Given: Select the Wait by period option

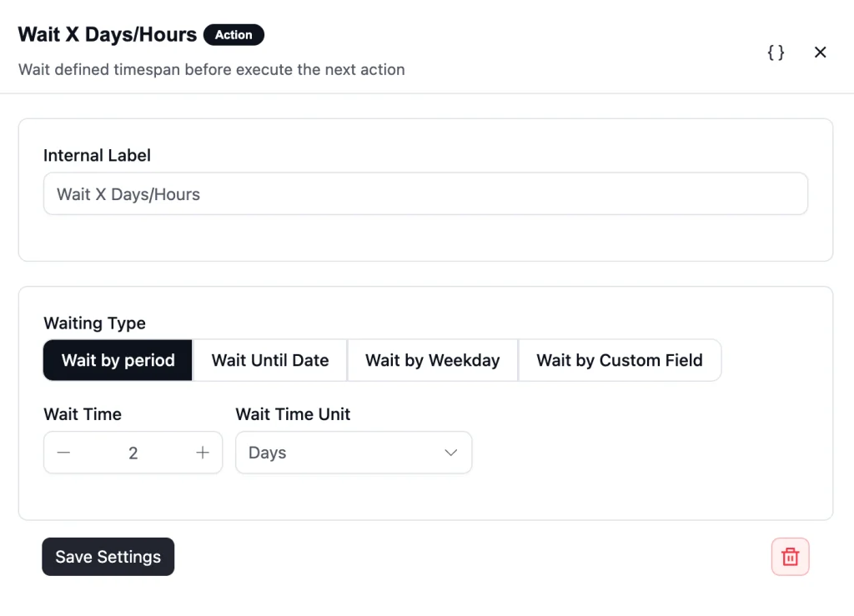Looking at the screenshot, I should pos(118,360).
